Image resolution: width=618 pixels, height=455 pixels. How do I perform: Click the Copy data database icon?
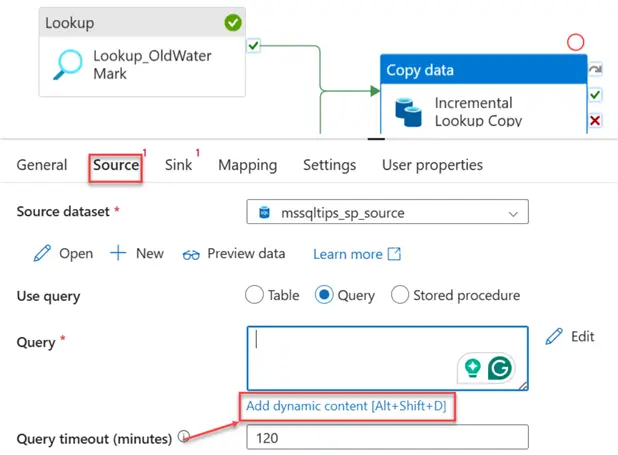[x=408, y=110]
